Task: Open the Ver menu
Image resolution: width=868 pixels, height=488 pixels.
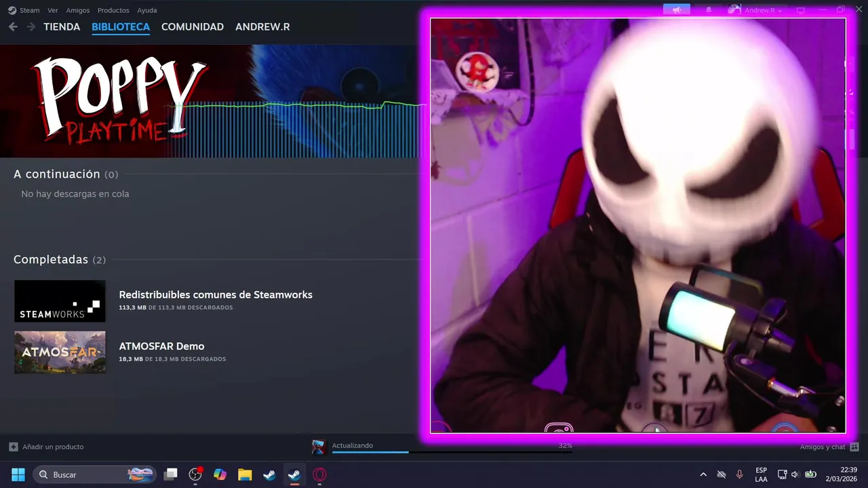Action: click(53, 10)
